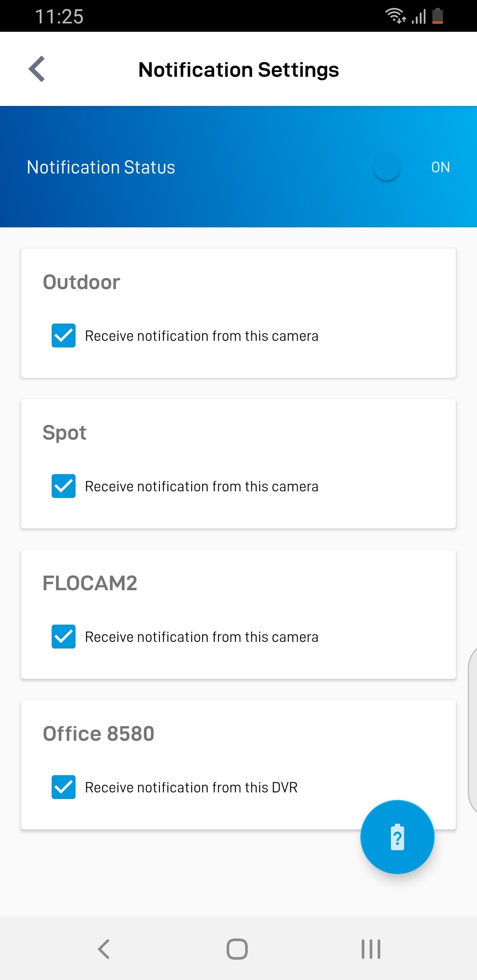Tap the Android home button
The width and height of the screenshot is (477, 980).
pyautogui.click(x=237, y=949)
